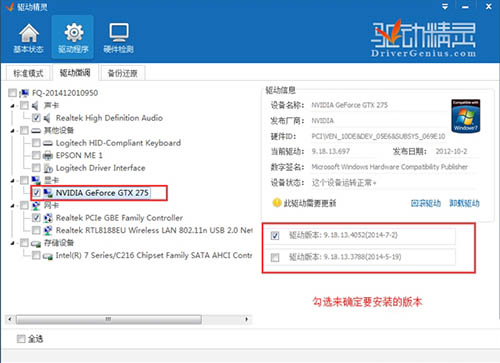Click the horizontal scrollbar thumb
Image resolution: width=500 pixels, height=363 pixels.
[x=109, y=319]
